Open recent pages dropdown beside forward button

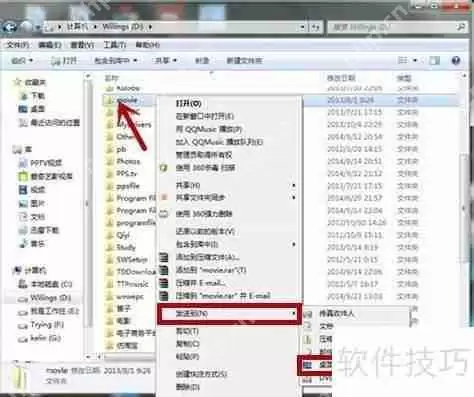39,27
